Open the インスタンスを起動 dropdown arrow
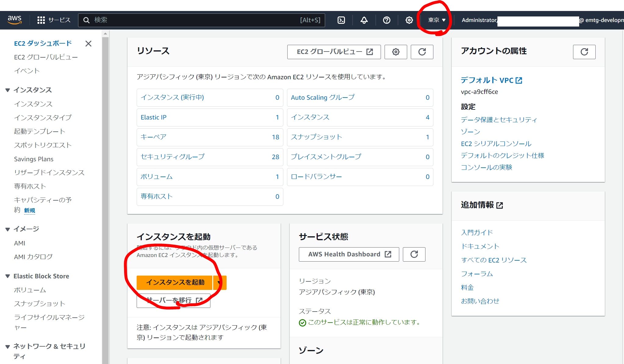Screen dimensions: 624x364 click(x=220, y=282)
